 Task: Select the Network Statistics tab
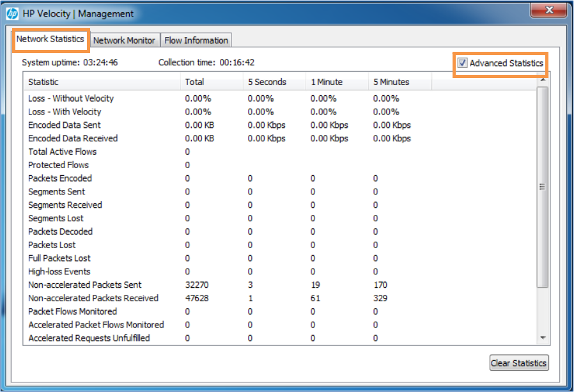coord(50,39)
